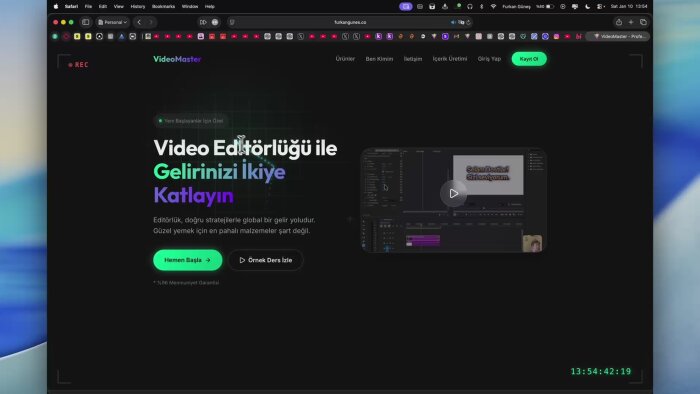Click the Hemen Başla button

(188, 260)
